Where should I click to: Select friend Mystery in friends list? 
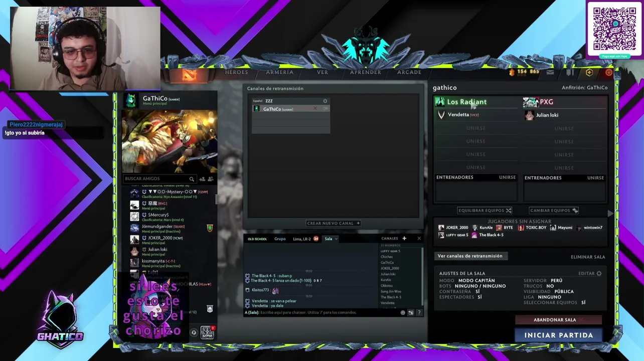tap(171, 194)
